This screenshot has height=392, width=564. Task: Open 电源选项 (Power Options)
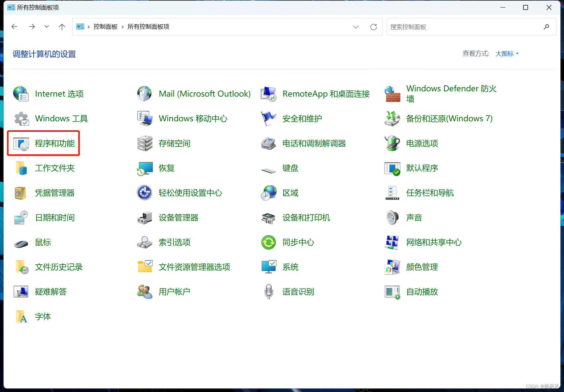coord(421,143)
